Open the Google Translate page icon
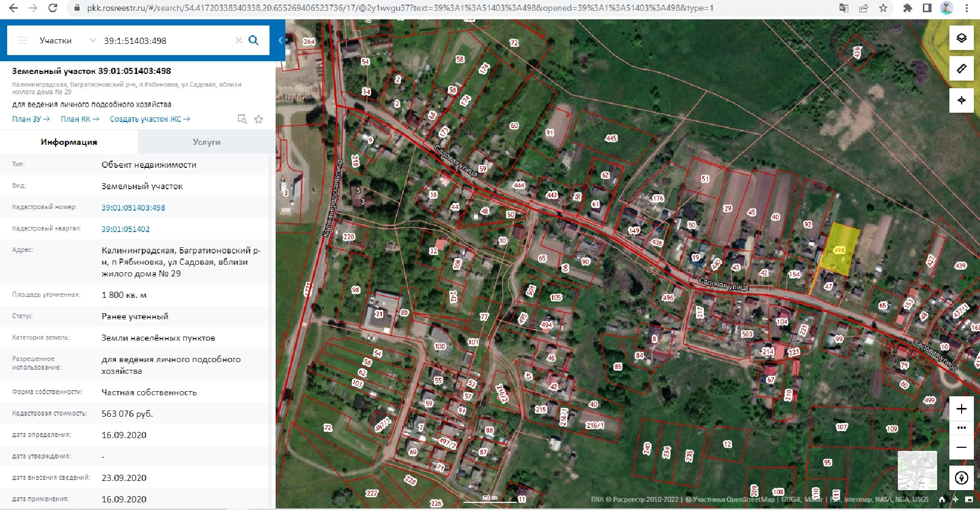Viewport: 980px width, 510px height. [x=844, y=8]
